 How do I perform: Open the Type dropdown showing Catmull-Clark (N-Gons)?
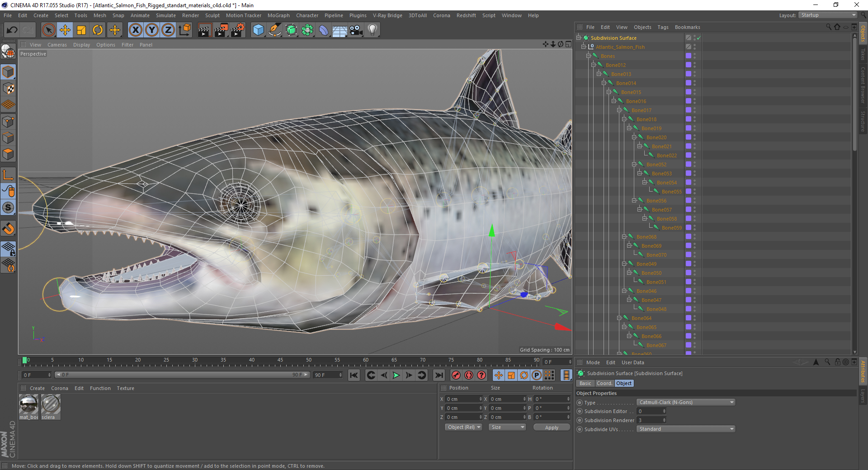[685, 402]
